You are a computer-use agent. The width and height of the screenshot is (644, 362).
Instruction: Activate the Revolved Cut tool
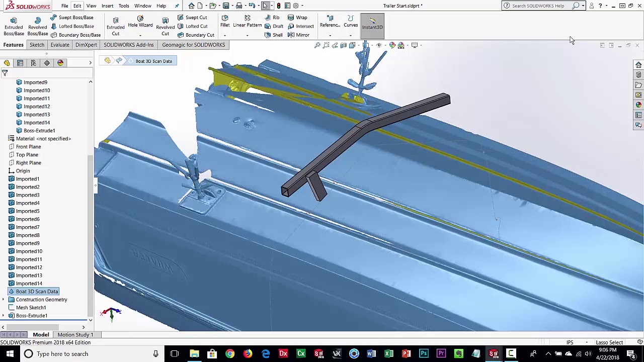click(165, 26)
